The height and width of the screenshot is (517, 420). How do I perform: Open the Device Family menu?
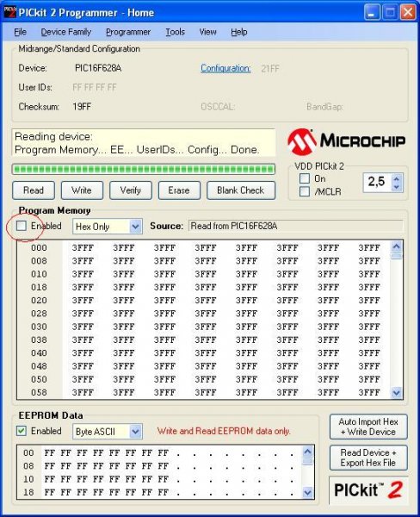66,32
